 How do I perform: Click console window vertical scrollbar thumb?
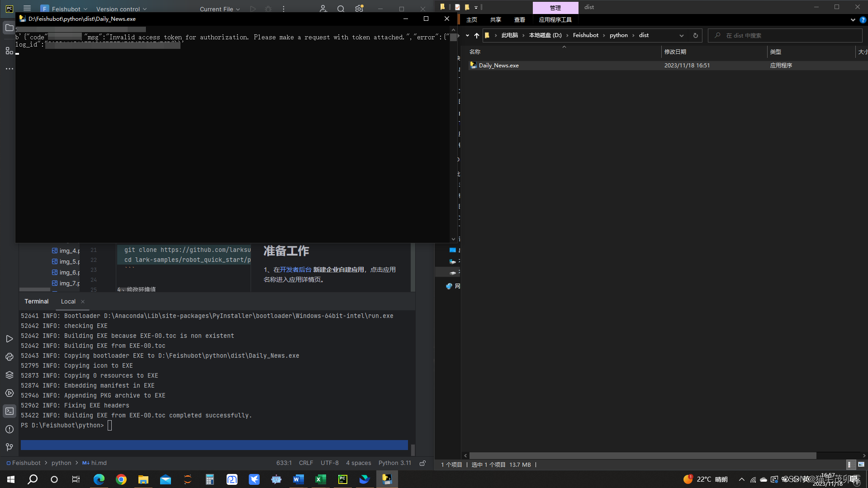coord(453,37)
